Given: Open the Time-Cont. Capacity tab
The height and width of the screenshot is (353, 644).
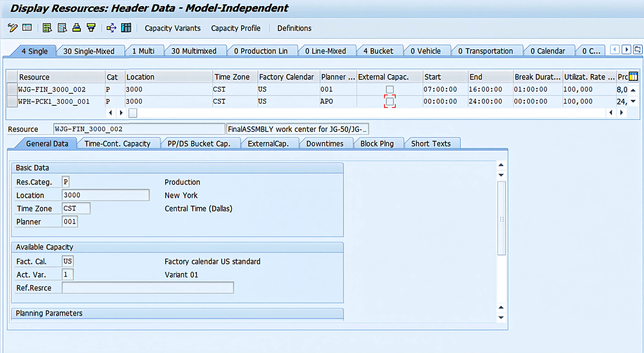Looking at the screenshot, I should coord(117,144).
